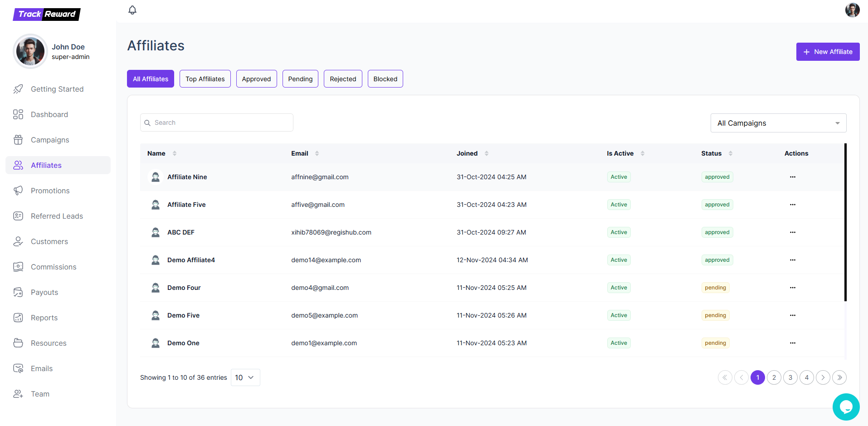The image size is (868, 426).
Task: Click email xihib78069@regishub.com
Action: point(331,232)
